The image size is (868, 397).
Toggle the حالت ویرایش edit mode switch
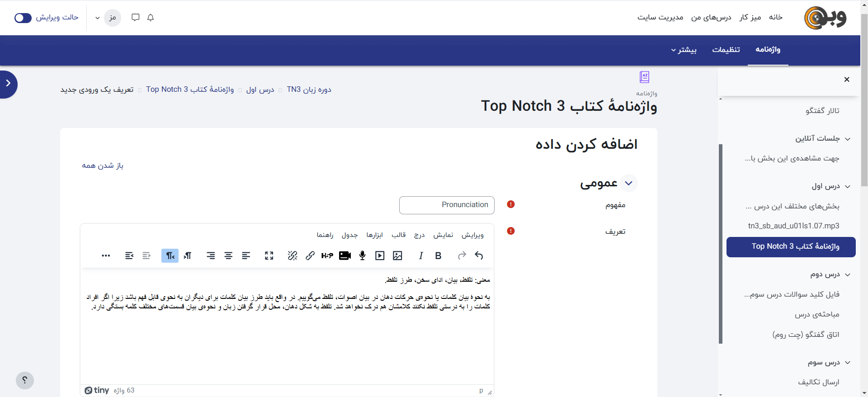pos(23,18)
